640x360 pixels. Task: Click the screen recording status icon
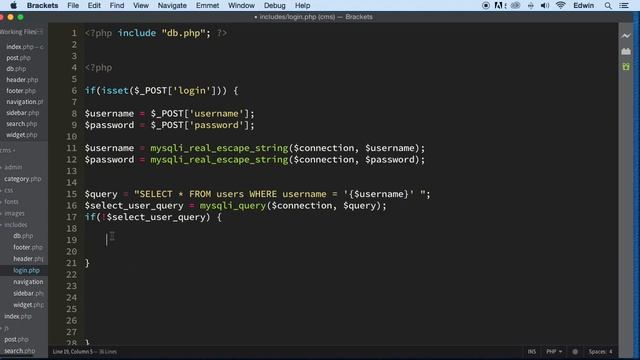click(x=486, y=5)
